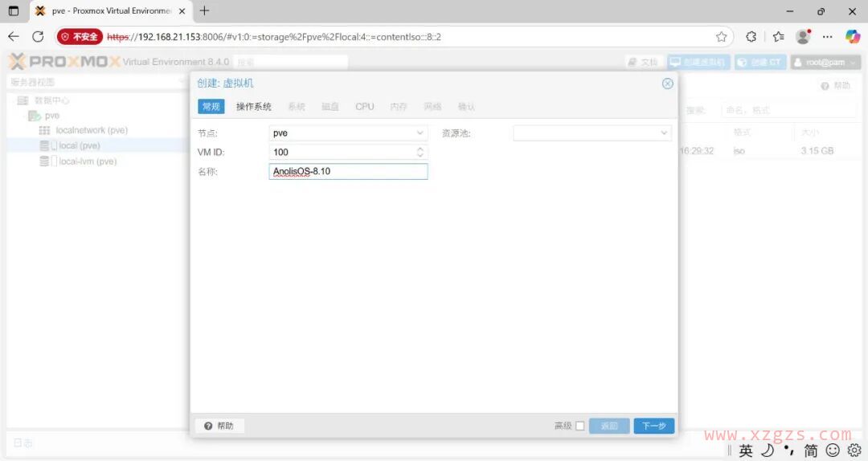
Task: Click the browser back arrow
Action: (x=14, y=37)
